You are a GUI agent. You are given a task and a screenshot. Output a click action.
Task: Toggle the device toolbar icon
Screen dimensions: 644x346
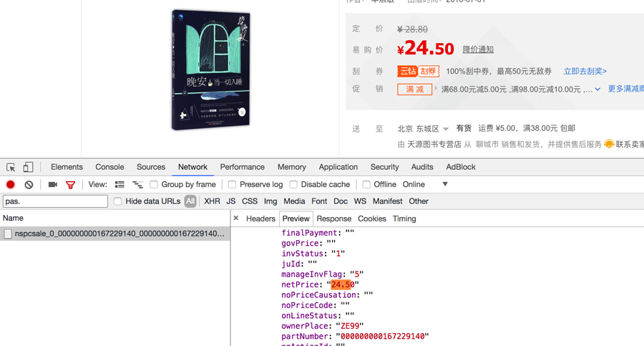point(28,167)
